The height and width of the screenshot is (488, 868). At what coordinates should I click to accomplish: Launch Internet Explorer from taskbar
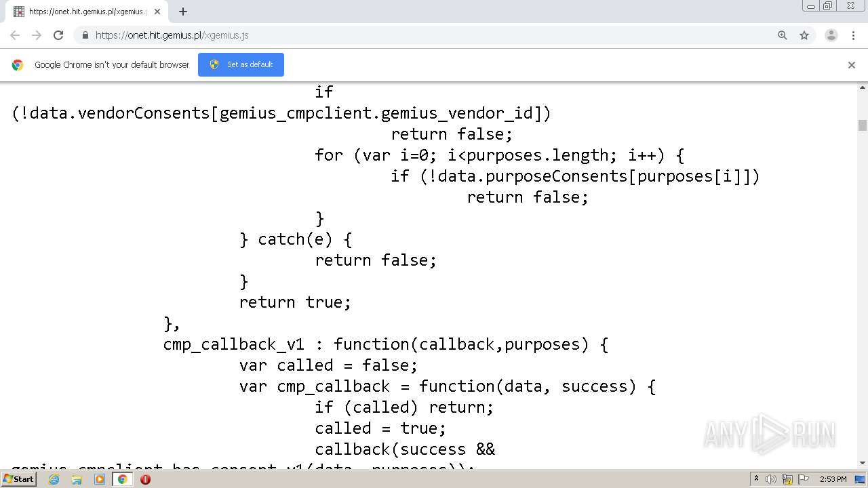coord(54,479)
